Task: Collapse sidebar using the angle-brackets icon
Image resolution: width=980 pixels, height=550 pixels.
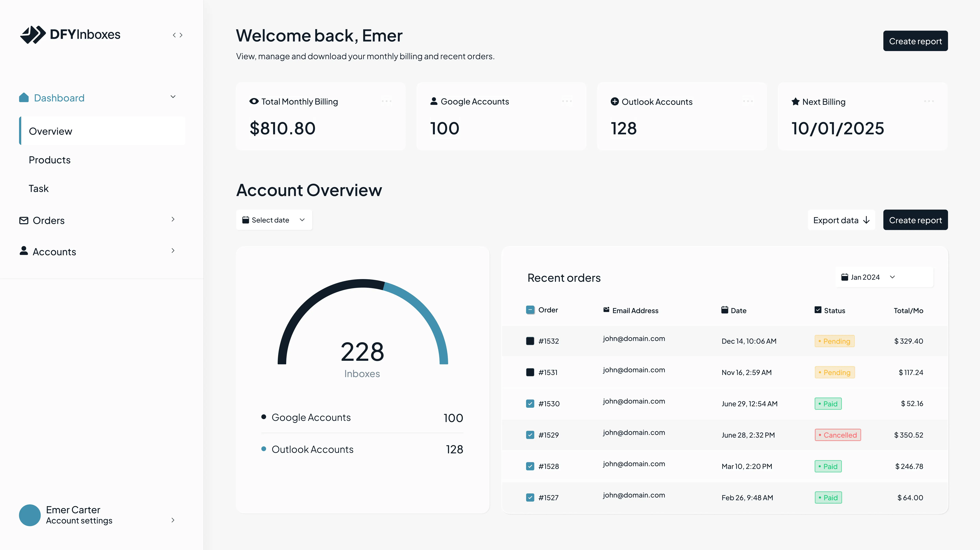Action: point(177,35)
